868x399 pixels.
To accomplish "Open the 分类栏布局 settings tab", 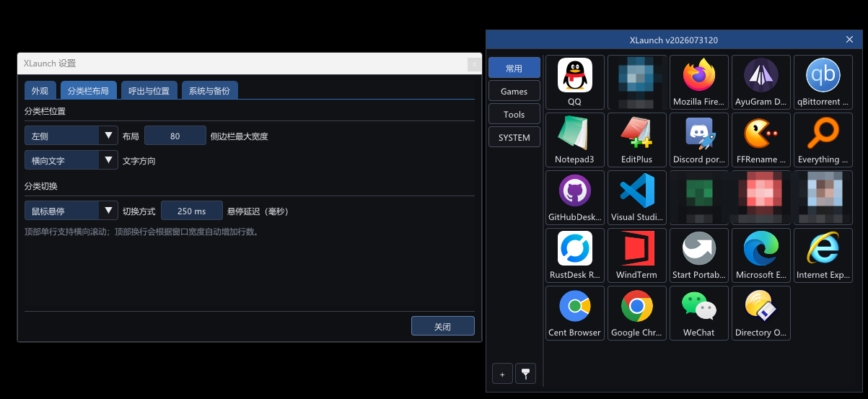I will click(x=88, y=90).
